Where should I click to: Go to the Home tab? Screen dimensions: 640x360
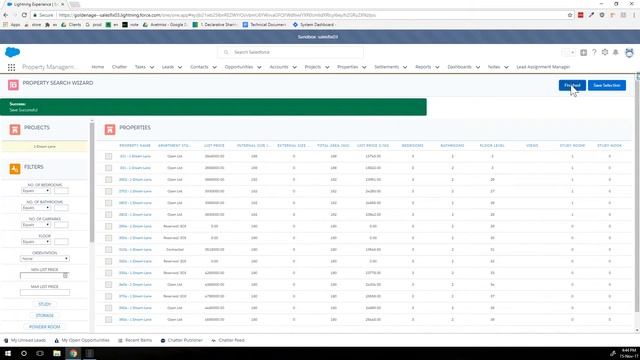[98, 67]
